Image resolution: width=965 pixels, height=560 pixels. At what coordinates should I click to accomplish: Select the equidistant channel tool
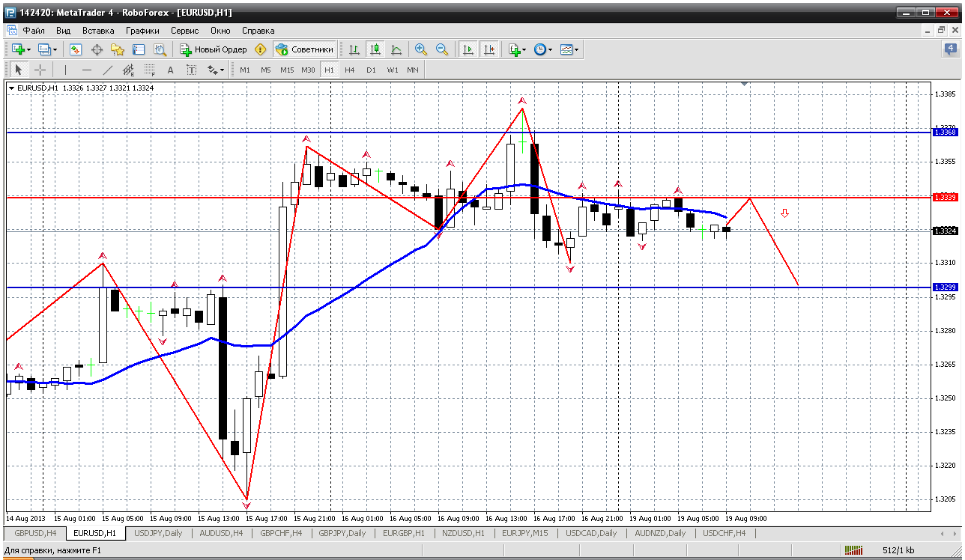click(128, 70)
